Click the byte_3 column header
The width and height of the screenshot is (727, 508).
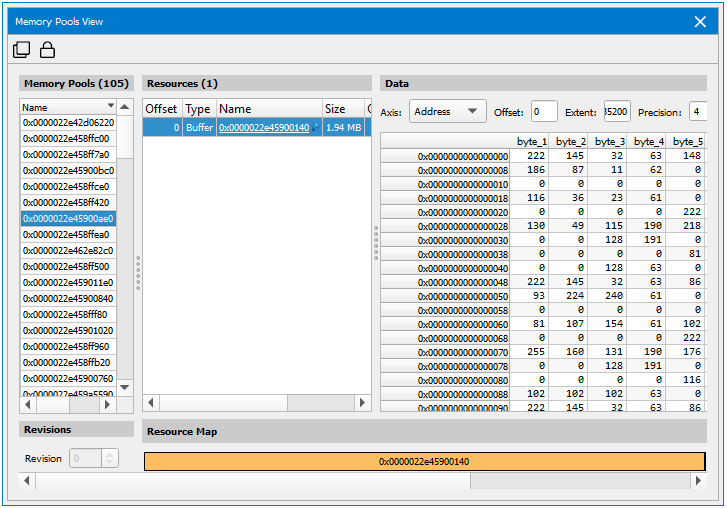pos(610,142)
